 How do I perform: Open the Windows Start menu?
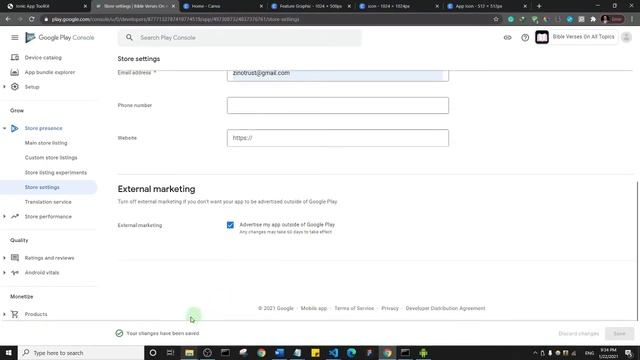coord(9,353)
